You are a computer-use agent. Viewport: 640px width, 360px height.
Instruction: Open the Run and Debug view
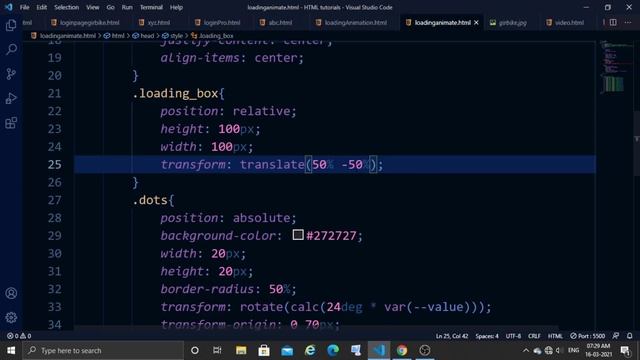click(x=11, y=98)
